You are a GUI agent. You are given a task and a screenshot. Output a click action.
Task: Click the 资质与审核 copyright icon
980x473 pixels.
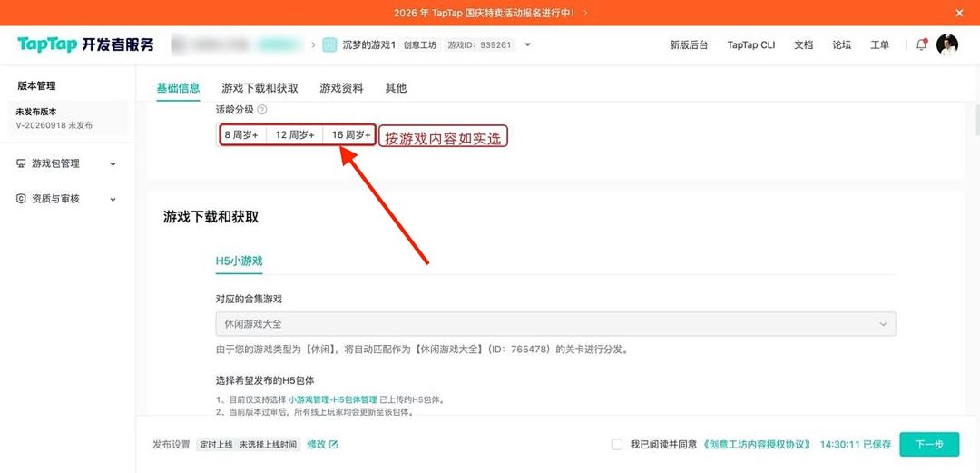[21, 199]
